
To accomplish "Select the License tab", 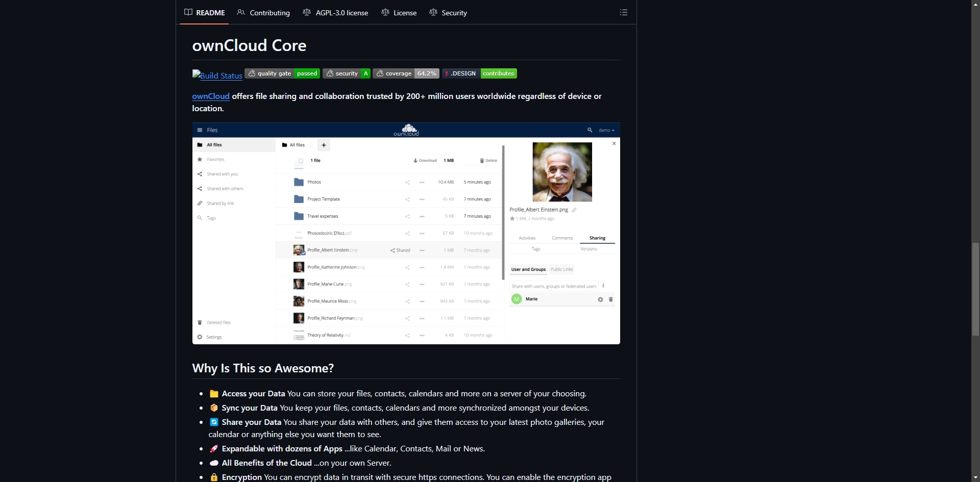I will (x=399, y=12).
